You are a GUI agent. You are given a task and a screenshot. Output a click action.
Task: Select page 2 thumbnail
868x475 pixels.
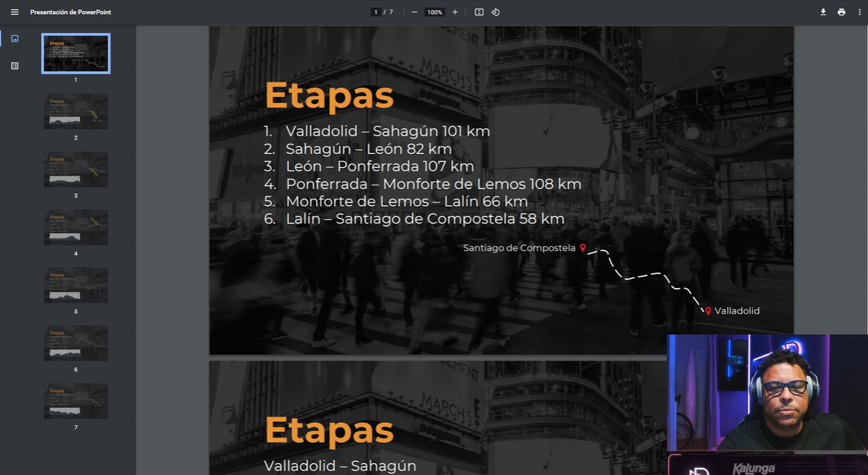76,111
